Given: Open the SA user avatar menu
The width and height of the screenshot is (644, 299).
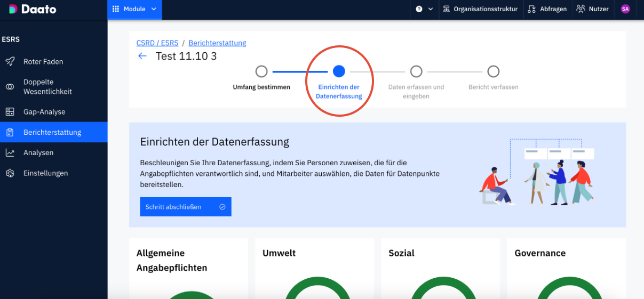Looking at the screenshot, I should 625,9.
